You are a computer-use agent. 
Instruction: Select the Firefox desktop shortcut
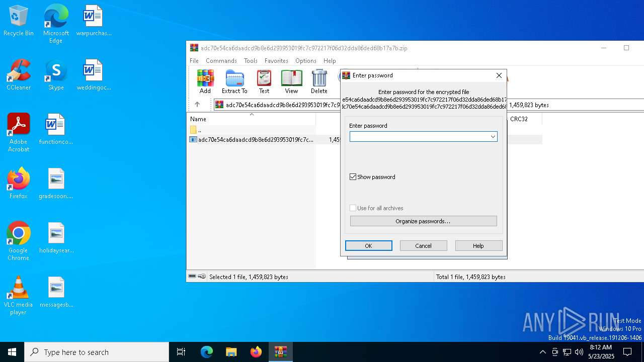pyautogui.click(x=19, y=184)
